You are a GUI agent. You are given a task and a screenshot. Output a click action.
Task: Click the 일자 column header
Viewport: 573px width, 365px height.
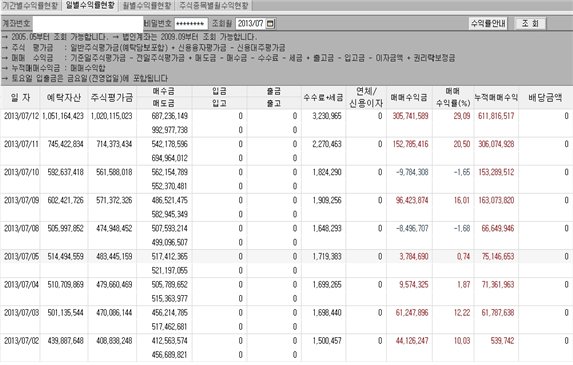coord(20,98)
